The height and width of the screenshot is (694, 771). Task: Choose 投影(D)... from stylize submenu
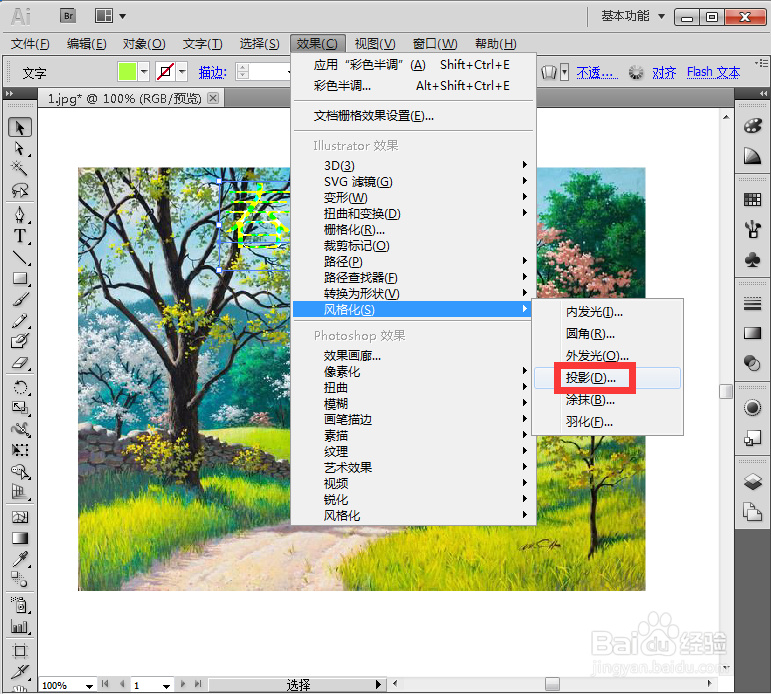(607, 378)
